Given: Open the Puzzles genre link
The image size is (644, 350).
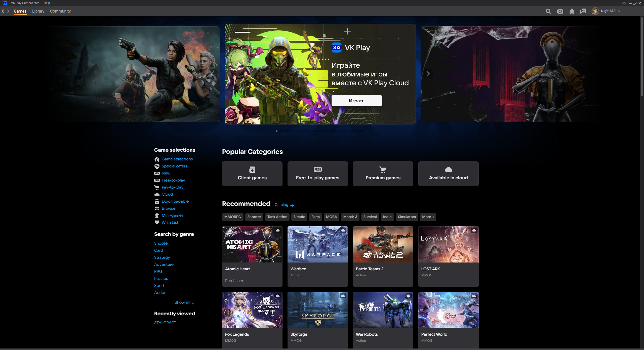Looking at the screenshot, I should (161, 279).
